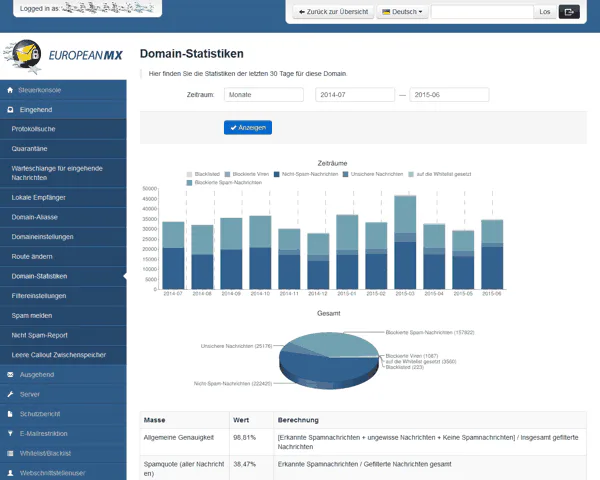Image resolution: width=600 pixels, height=480 pixels.
Task: Click the 2014-07 bar in chart
Action: coord(173,255)
